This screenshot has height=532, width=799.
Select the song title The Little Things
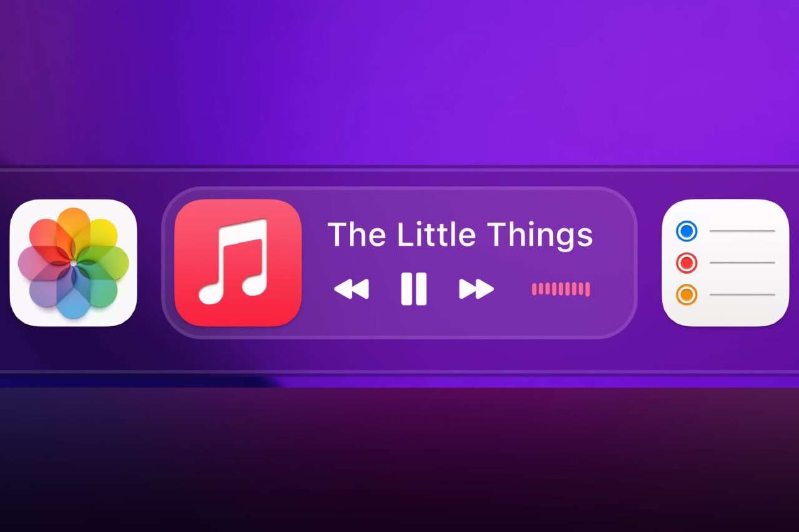[x=460, y=235]
